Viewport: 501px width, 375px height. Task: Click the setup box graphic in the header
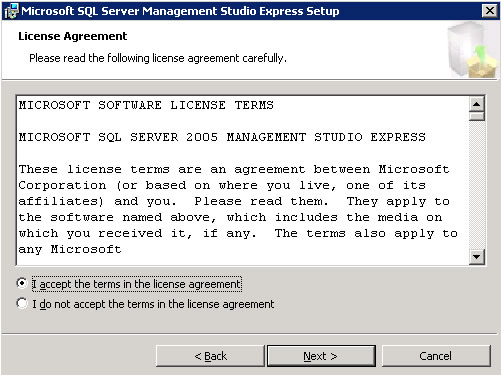472,49
